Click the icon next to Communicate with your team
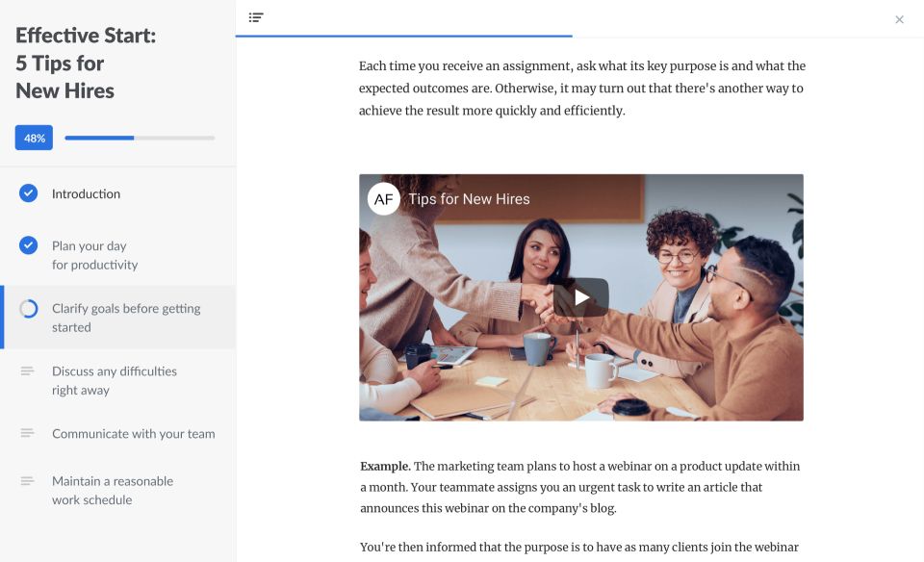924x562 pixels. tap(28, 433)
